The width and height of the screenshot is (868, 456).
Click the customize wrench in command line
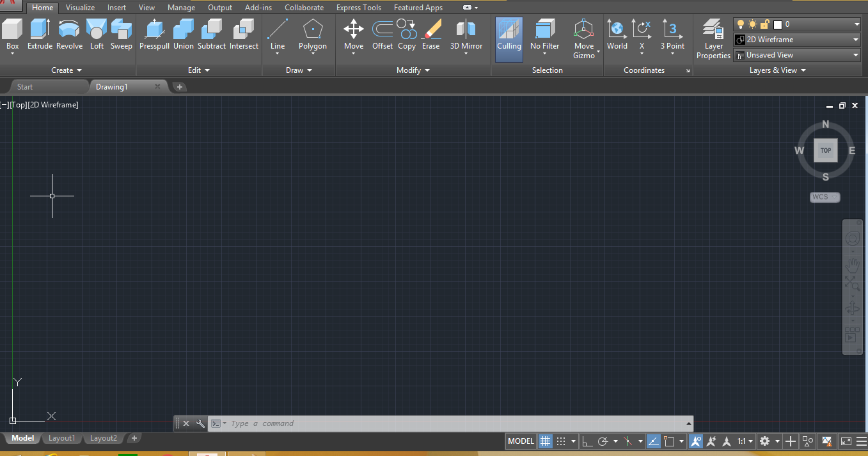pyautogui.click(x=200, y=423)
